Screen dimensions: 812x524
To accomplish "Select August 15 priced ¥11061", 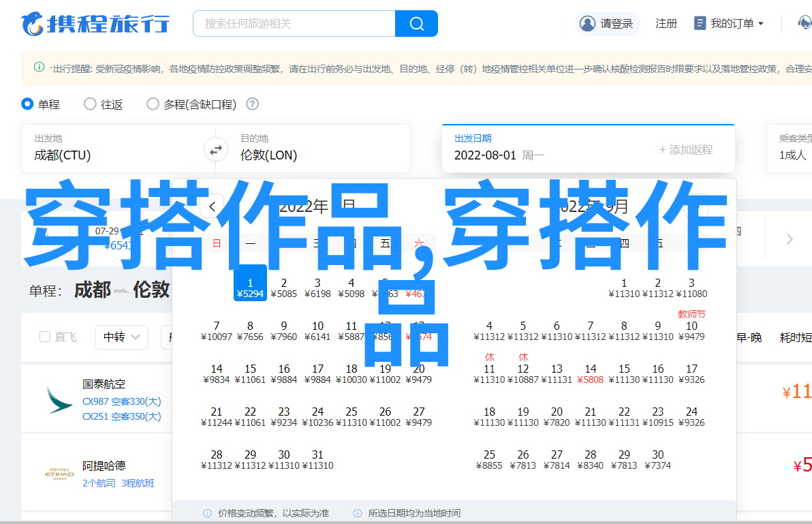I will pyautogui.click(x=250, y=374).
